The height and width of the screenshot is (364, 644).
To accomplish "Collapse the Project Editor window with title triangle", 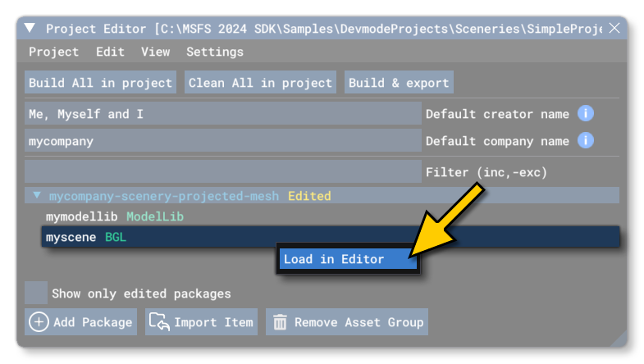I will [x=30, y=29].
